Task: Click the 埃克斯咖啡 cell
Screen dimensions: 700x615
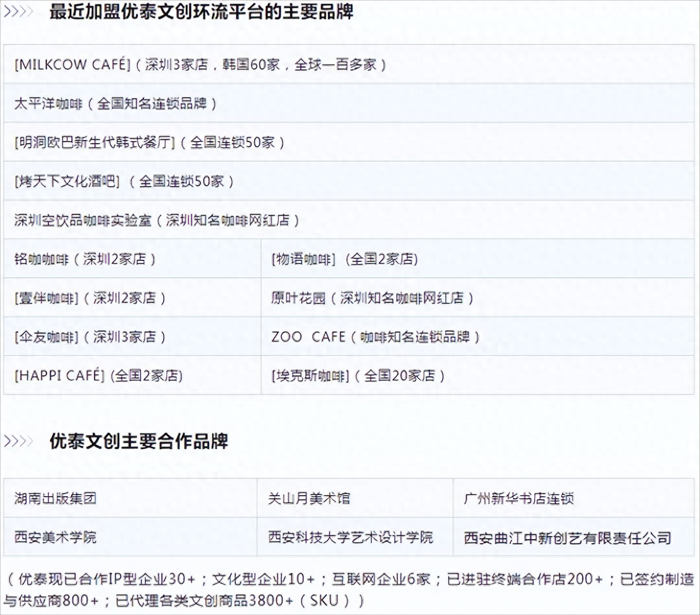Action: click(x=358, y=375)
